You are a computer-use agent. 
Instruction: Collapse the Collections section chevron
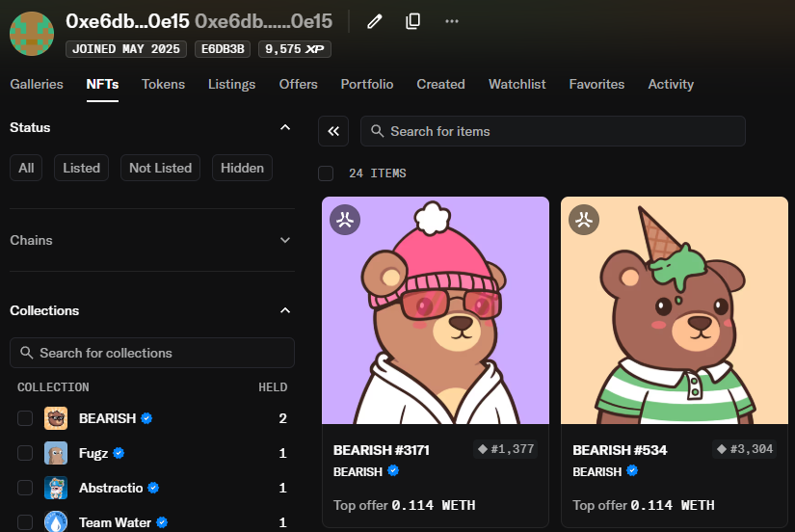[285, 310]
